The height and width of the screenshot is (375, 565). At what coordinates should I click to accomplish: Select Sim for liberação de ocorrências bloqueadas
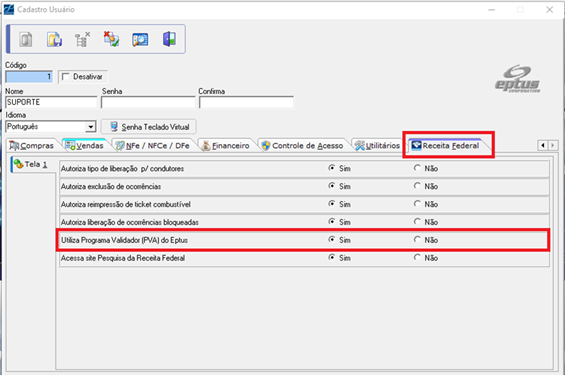[332, 222]
